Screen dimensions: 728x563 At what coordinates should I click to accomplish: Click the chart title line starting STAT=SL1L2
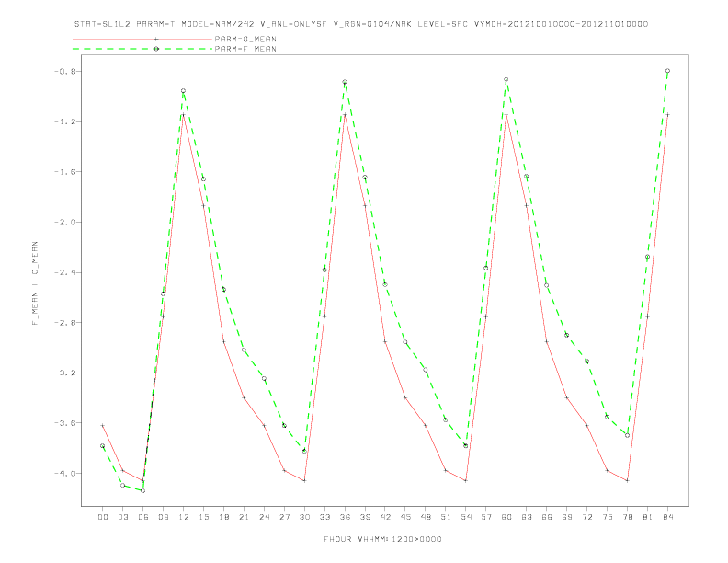361,24
